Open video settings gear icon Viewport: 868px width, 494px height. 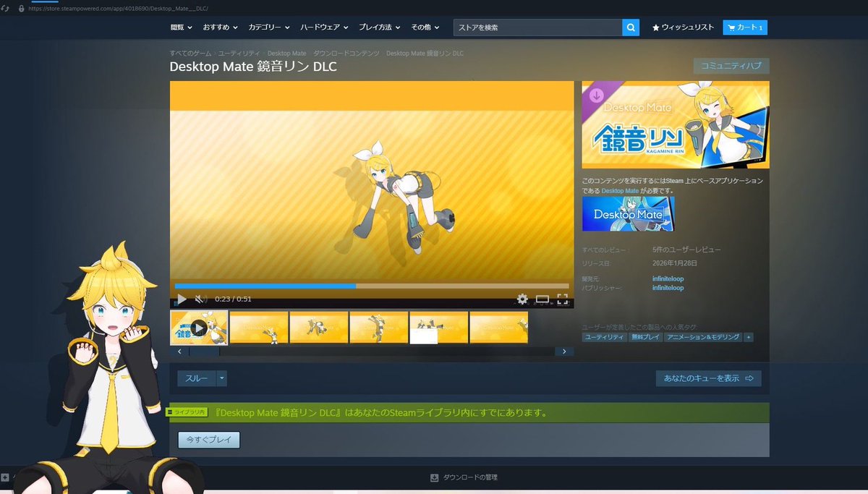click(x=522, y=299)
